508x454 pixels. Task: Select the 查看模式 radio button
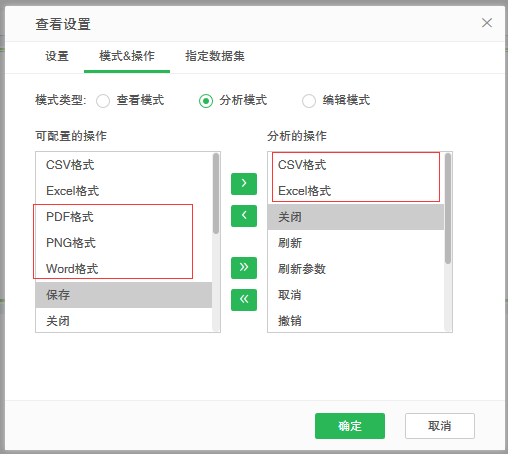click(x=103, y=101)
